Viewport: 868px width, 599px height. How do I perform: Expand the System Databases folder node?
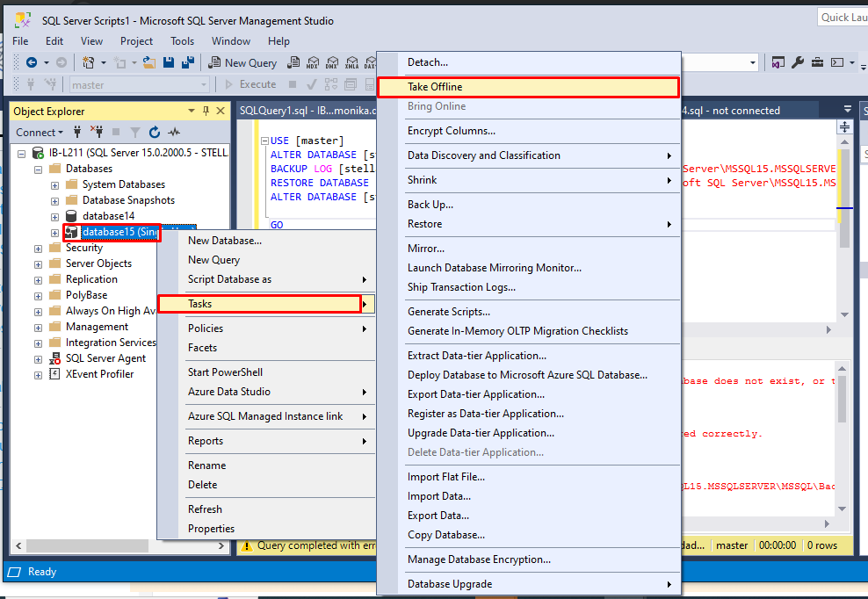click(54, 185)
